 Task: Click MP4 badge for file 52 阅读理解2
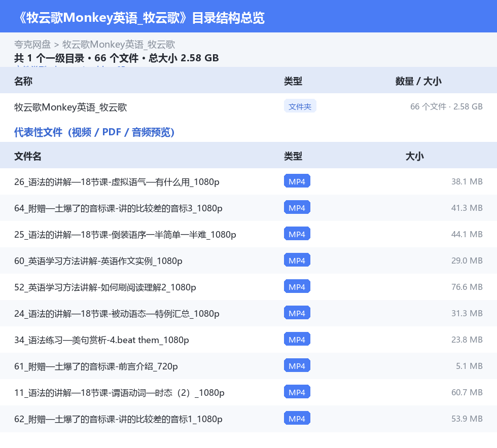click(297, 286)
